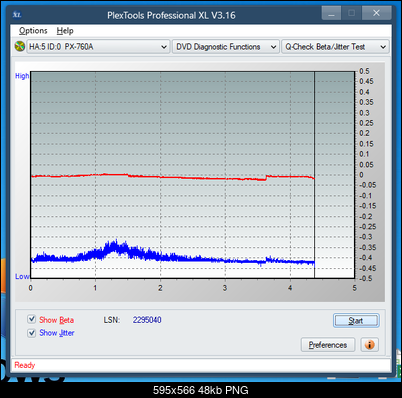This screenshot has width=402, height=398.
Task: Click the blue Jitter curve peak
Action: tap(115, 245)
